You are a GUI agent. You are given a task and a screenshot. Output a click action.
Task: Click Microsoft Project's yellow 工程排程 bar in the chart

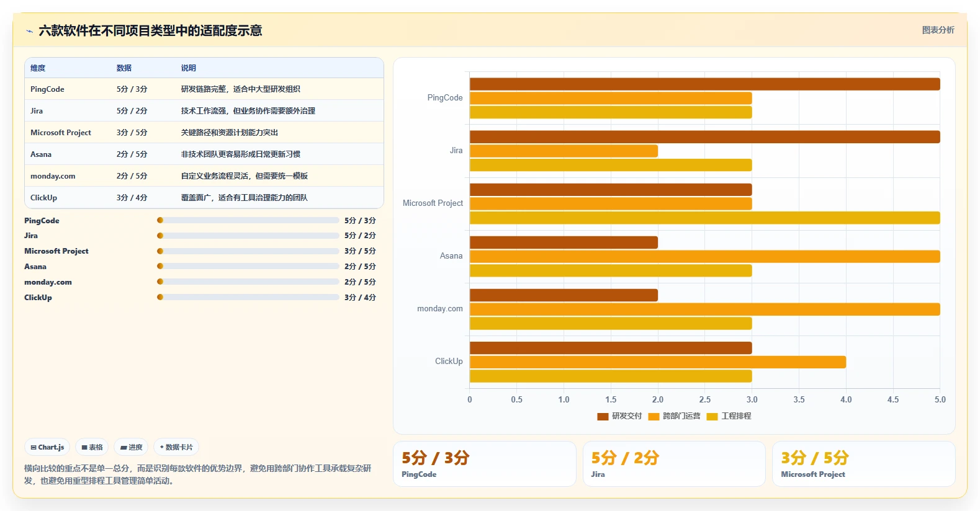(704, 218)
